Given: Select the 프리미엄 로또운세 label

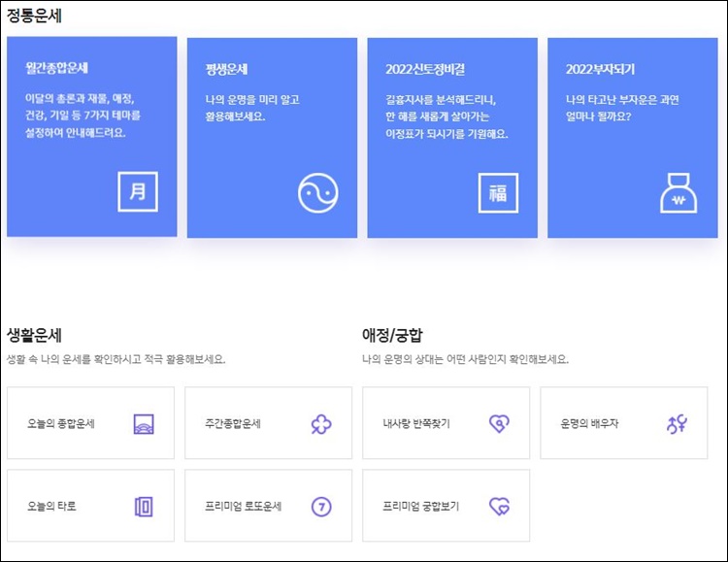Looking at the screenshot, I should pyautogui.click(x=244, y=507).
